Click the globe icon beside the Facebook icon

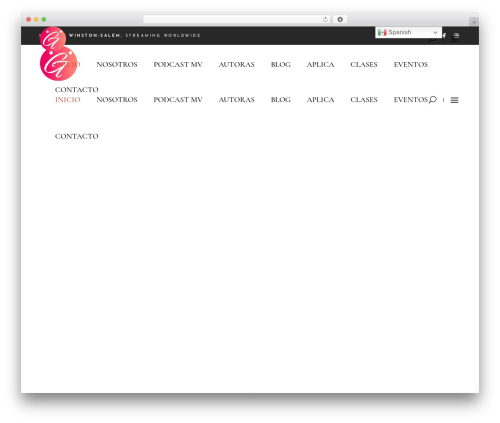pos(456,35)
